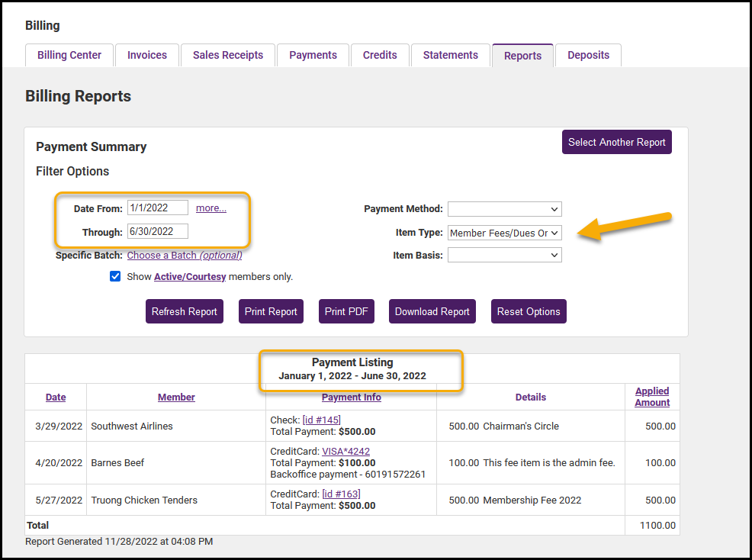This screenshot has width=752, height=560.
Task: Click the Through date input field
Action: click(x=158, y=231)
